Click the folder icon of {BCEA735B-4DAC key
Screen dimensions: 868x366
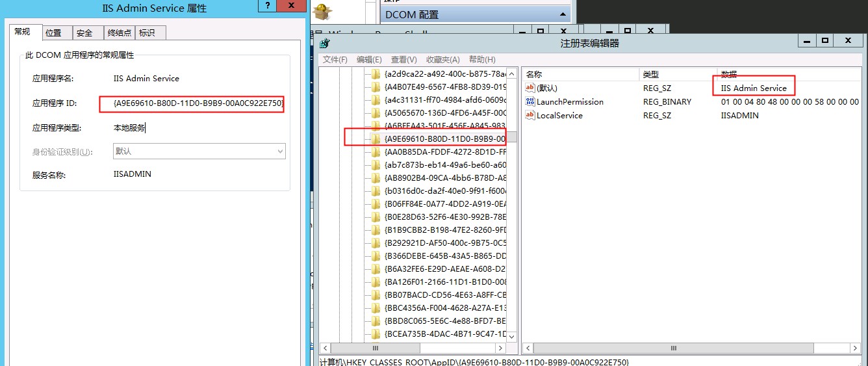[x=376, y=333]
